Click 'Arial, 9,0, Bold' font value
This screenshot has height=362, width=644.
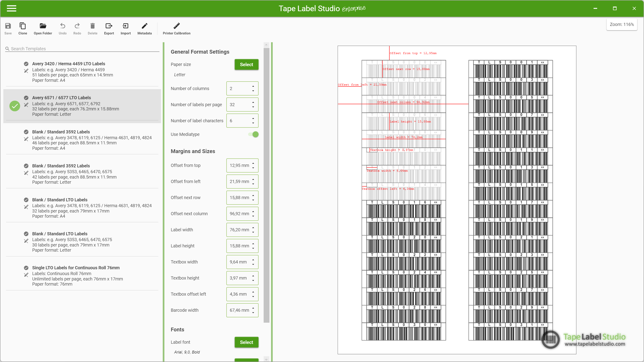pyautogui.click(x=187, y=352)
